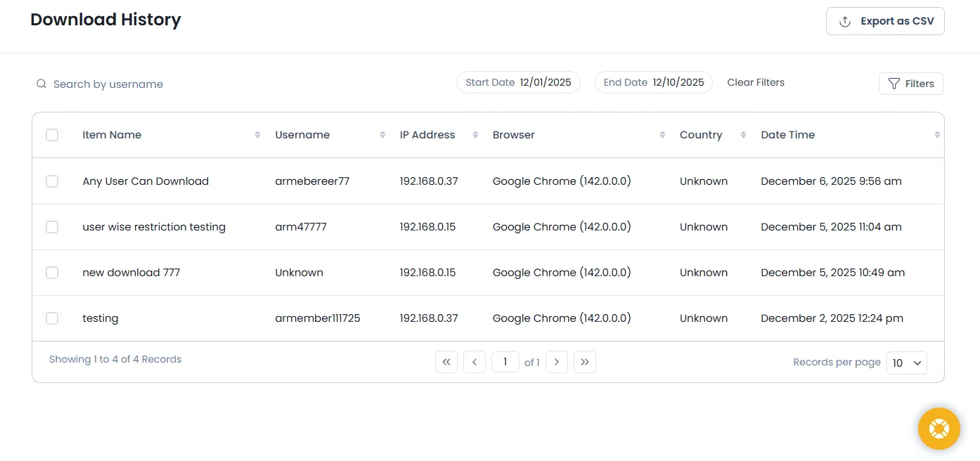
Task: Check the 'Any User Can Download' row
Action: pos(52,181)
